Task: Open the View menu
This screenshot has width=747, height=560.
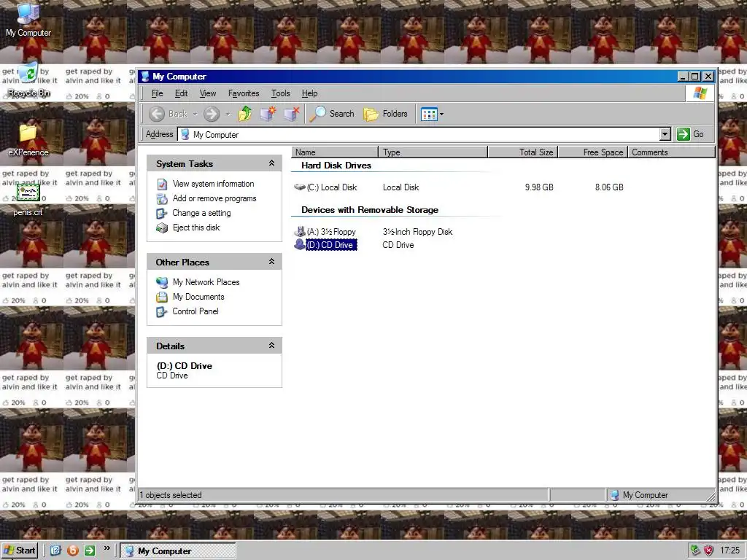Action: click(x=208, y=93)
